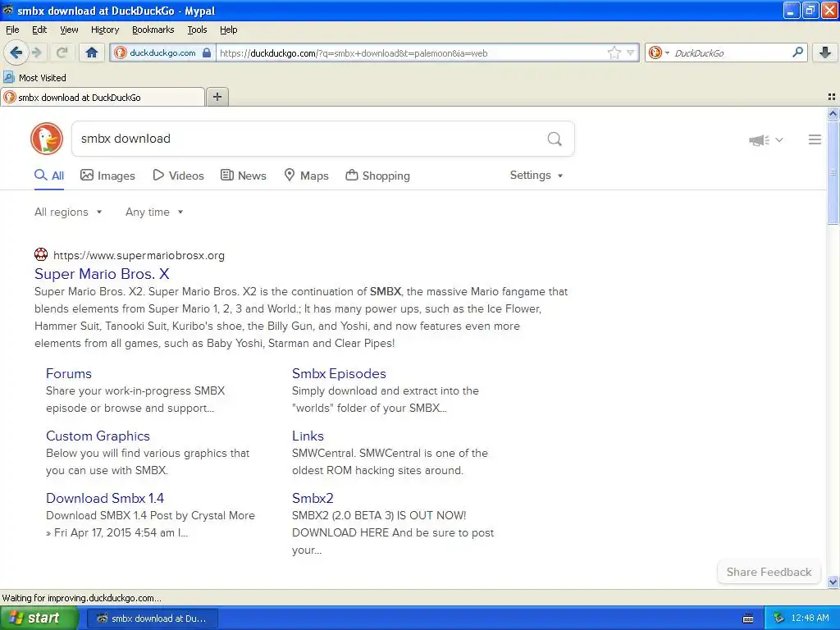The image size is (840, 630).
Task: Click the Windows start button
Action: [x=39, y=619]
